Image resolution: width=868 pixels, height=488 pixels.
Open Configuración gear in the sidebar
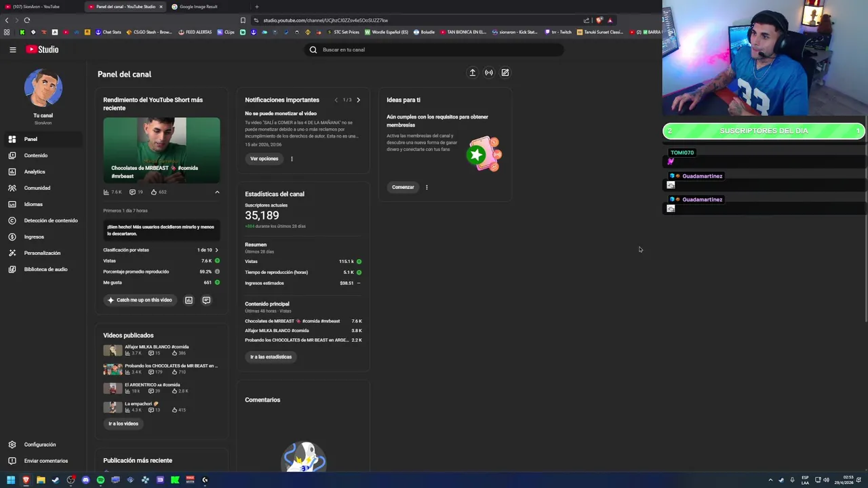coord(12,445)
